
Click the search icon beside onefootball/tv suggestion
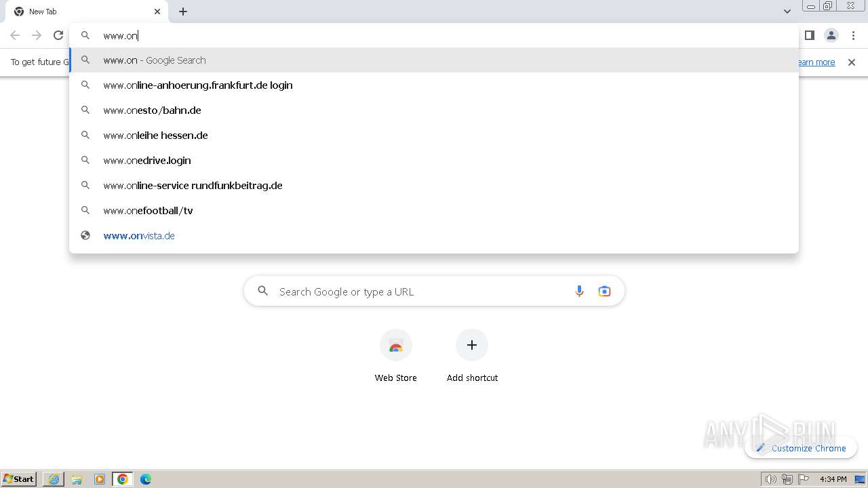tap(85, 211)
